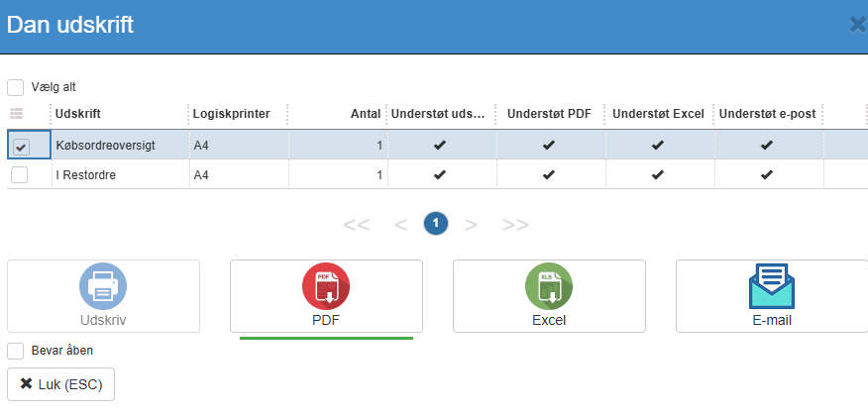Check the I Restordre row checkbox
This screenshot has height=416, width=868.
pyautogui.click(x=19, y=175)
